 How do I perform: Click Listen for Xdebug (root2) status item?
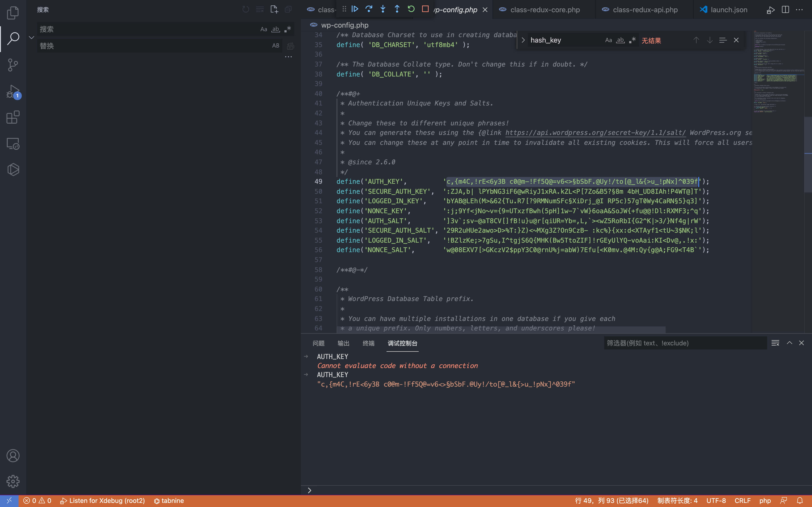click(x=103, y=501)
